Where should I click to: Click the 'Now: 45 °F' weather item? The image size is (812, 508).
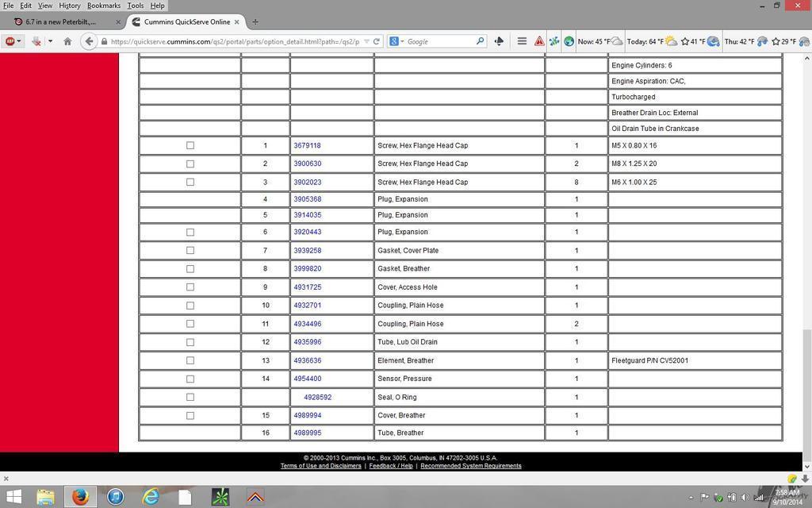click(600, 41)
